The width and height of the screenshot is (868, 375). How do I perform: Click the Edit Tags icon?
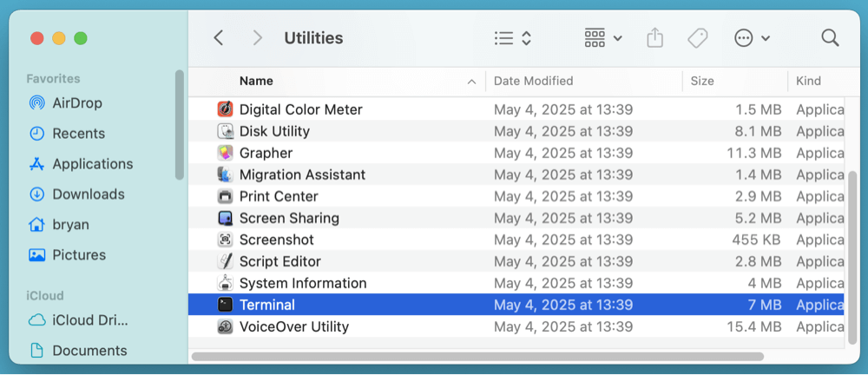[x=698, y=38]
